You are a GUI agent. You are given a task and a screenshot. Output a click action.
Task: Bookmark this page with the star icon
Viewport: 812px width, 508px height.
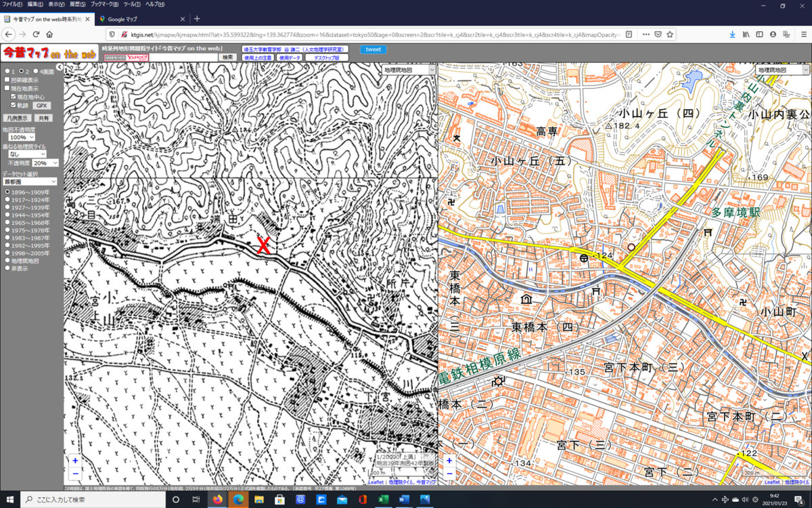click(670, 34)
